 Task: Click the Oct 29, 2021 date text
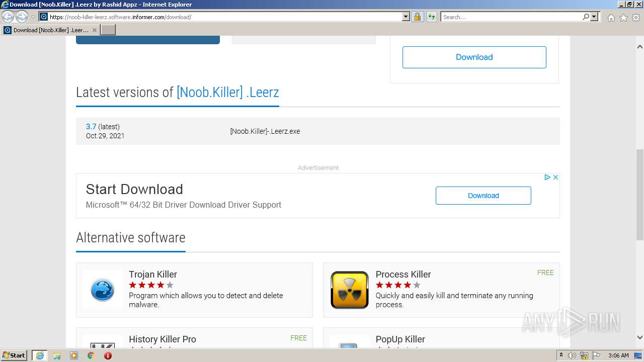(x=105, y=136)
